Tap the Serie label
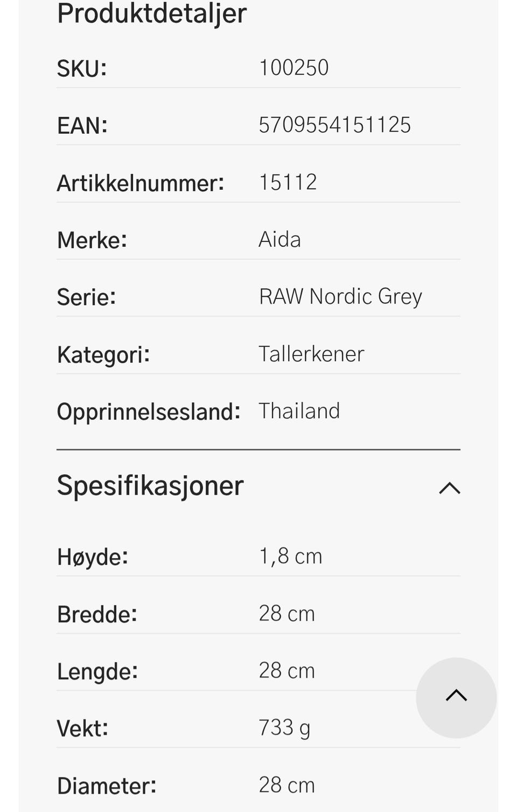Image resolution: width=517 pixels, height=812 pixels. pyautogui.click(x=86, y=297)
